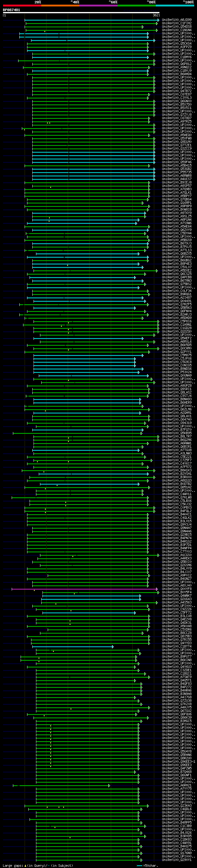Open hit UniRef100_B5X7D0
The width and height of the screenshot is (197, 868).
(177, 104)
